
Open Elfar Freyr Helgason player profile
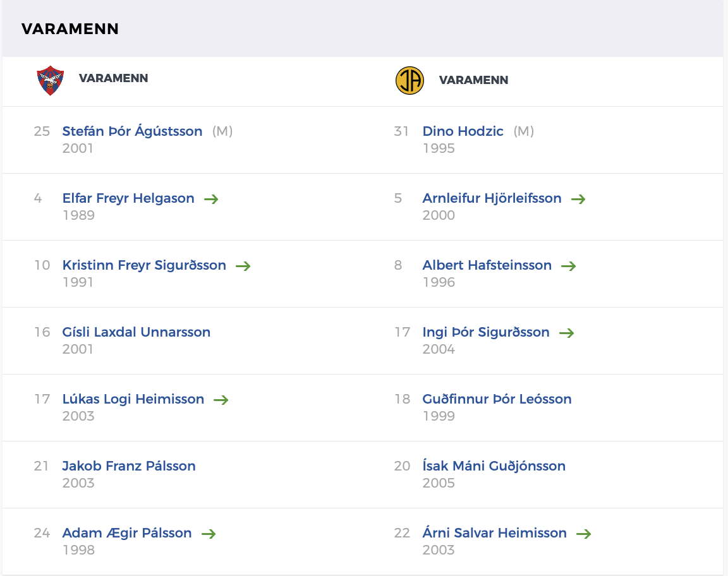click(128, 198)
